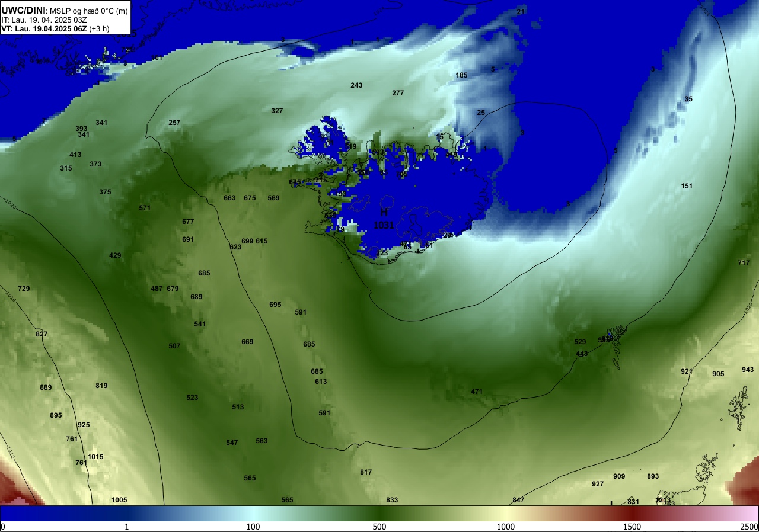The image size is (759, 532).
Task: Click the 623 height value
Action: tap(235, 247)
